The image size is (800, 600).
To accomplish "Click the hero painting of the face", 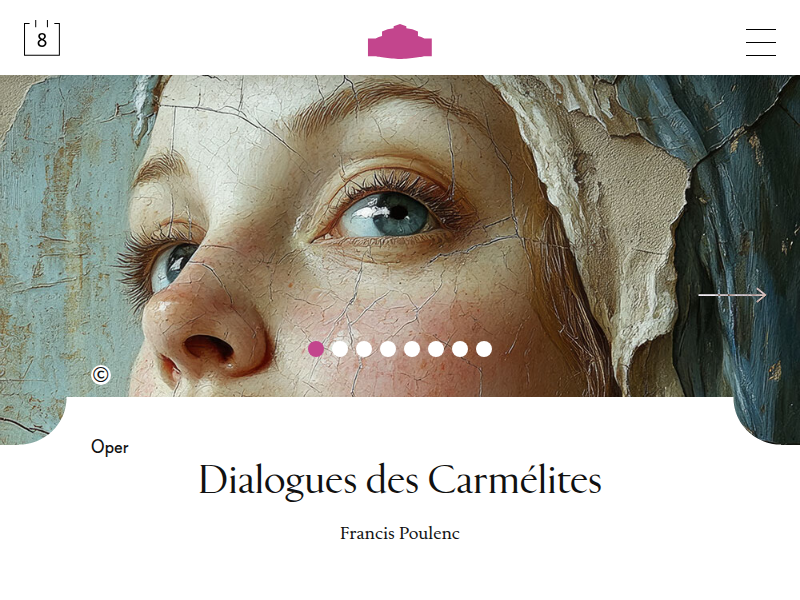I will pyautogui.click(x=400, y=236).
